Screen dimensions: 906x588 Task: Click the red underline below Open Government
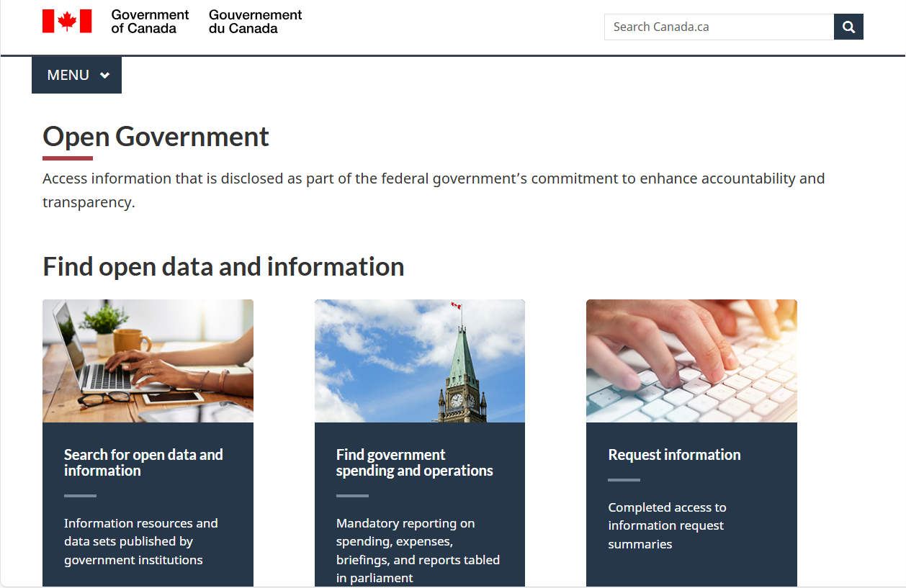(x=68, y=158)
